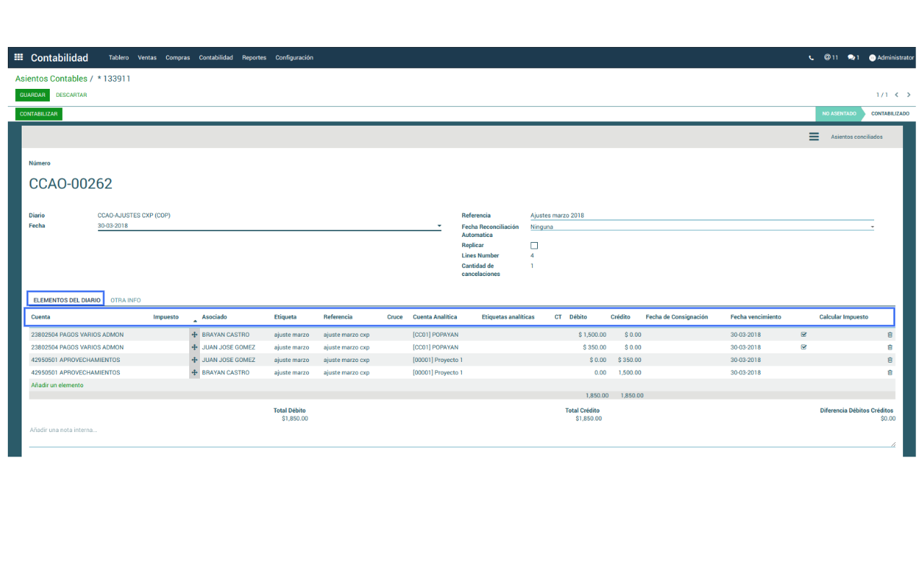Click the Asientos conciliados list icon
Image resolution: width=924 pixels, height=578 pixels.
814,137
